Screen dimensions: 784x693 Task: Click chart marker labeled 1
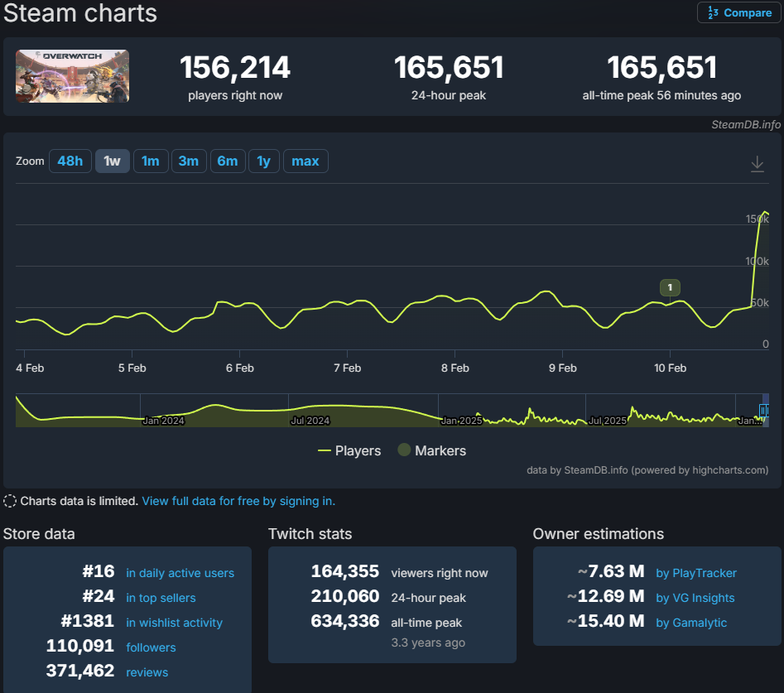(670, 287)
